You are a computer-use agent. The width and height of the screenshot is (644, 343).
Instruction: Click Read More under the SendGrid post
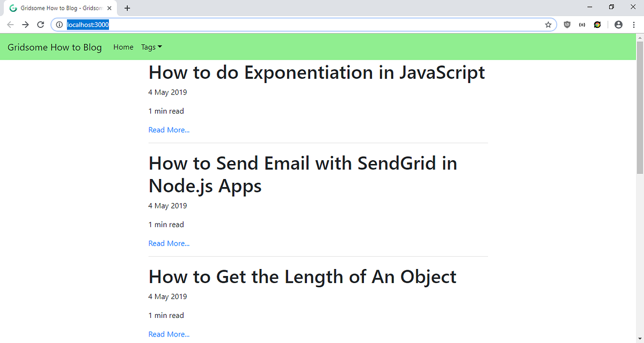169,243
